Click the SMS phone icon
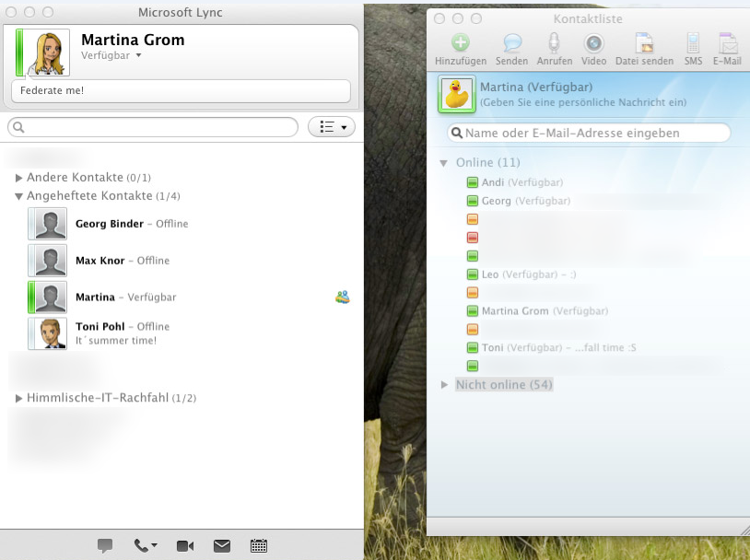The width and height of the screenshot is (750, 560). coord(693,43)
